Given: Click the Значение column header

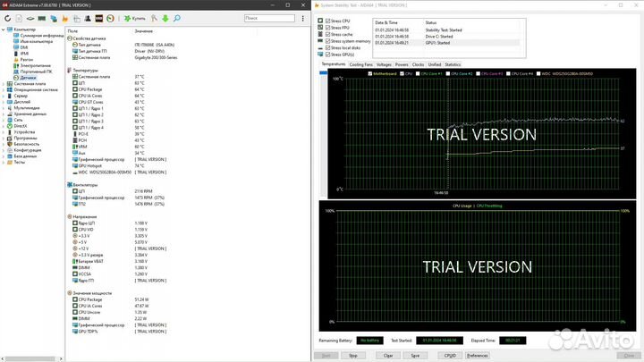Looking at the screenshot, I should pyautogui.click(x=144, y=31).
